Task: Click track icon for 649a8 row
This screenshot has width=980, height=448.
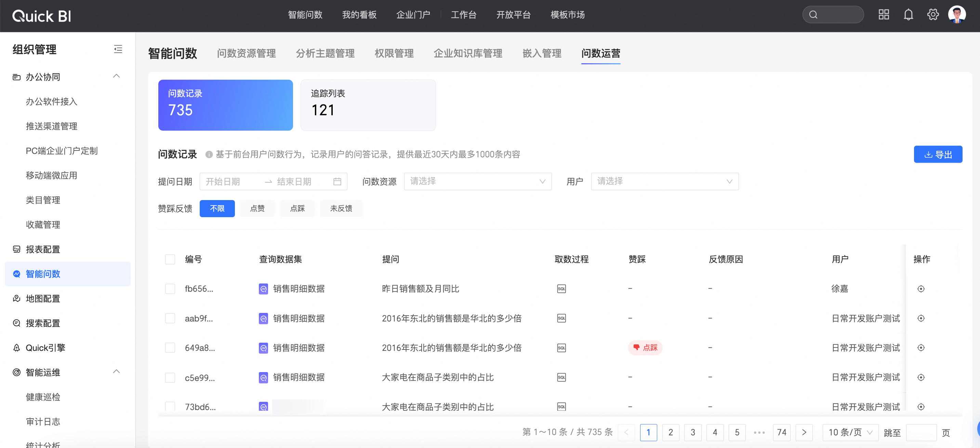Action: (921, 348)
